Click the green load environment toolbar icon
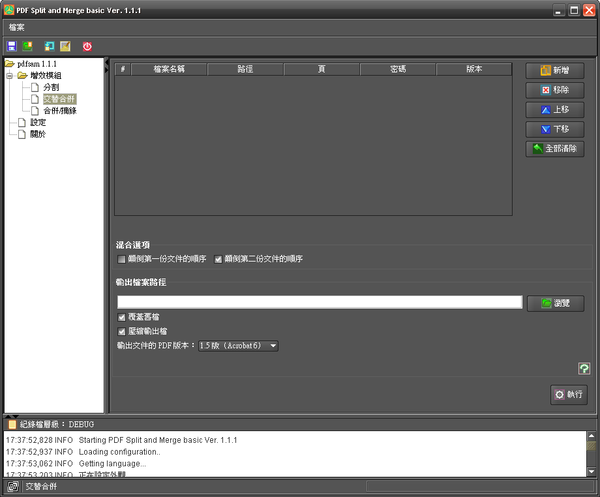 27,47
